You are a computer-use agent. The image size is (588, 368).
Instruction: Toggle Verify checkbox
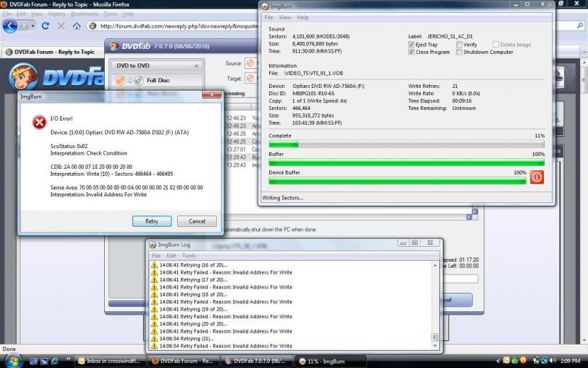[459, 44]
